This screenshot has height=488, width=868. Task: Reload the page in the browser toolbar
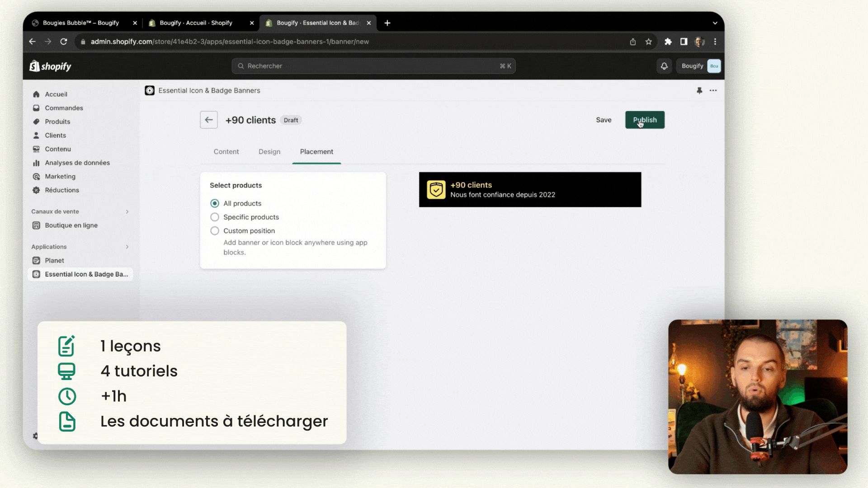tap(64, 42)
